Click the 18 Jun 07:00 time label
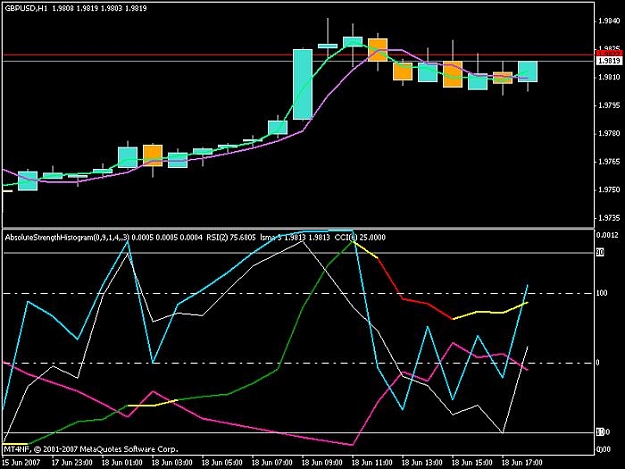This screenshot has height=469, width=625. 272,463
